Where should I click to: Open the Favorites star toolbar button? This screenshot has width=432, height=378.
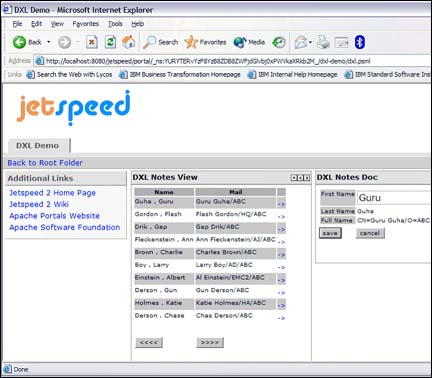coord(205,42)
